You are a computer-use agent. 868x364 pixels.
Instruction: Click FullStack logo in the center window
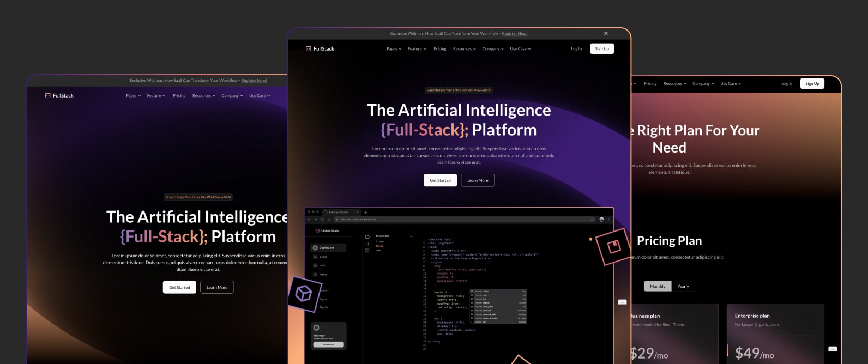tap(320, 48)
